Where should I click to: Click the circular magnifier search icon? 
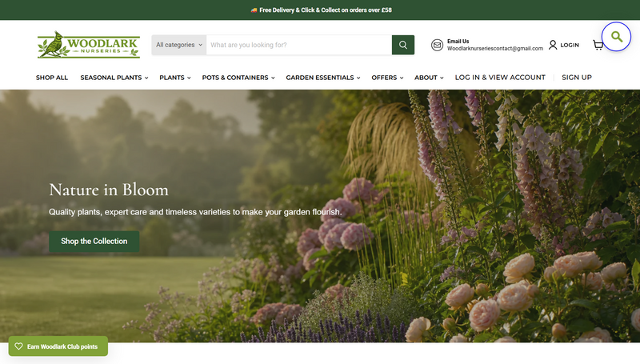click(616, 37)
